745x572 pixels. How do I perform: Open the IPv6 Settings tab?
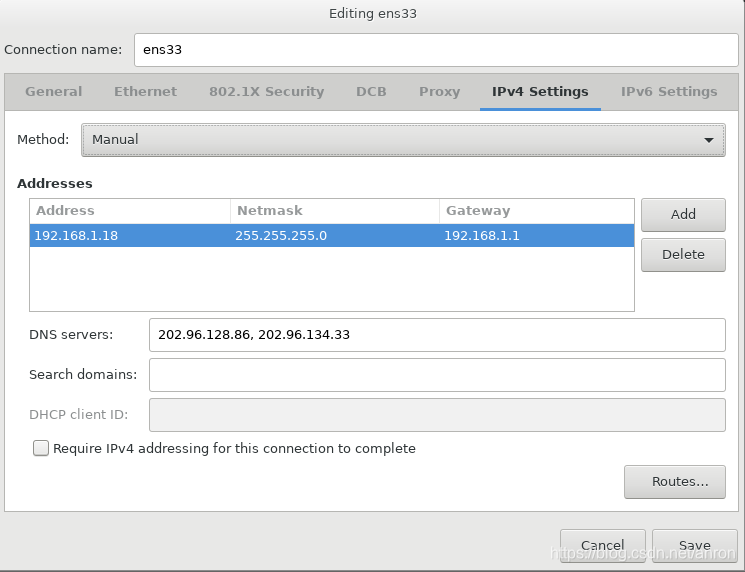669,92
